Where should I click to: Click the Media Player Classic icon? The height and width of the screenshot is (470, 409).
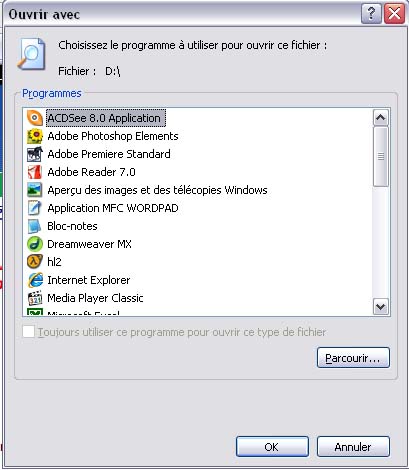[x=35, y=298]
